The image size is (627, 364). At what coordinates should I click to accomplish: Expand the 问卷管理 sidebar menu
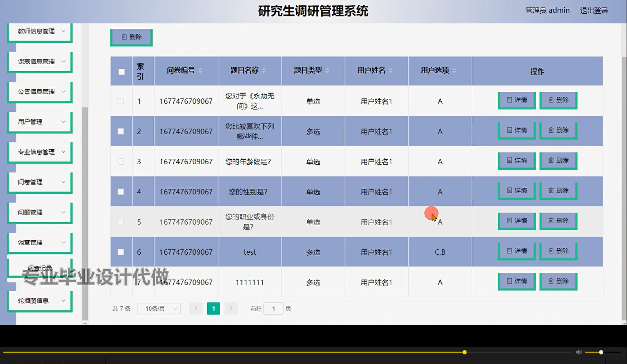click(x=40, y=183)
